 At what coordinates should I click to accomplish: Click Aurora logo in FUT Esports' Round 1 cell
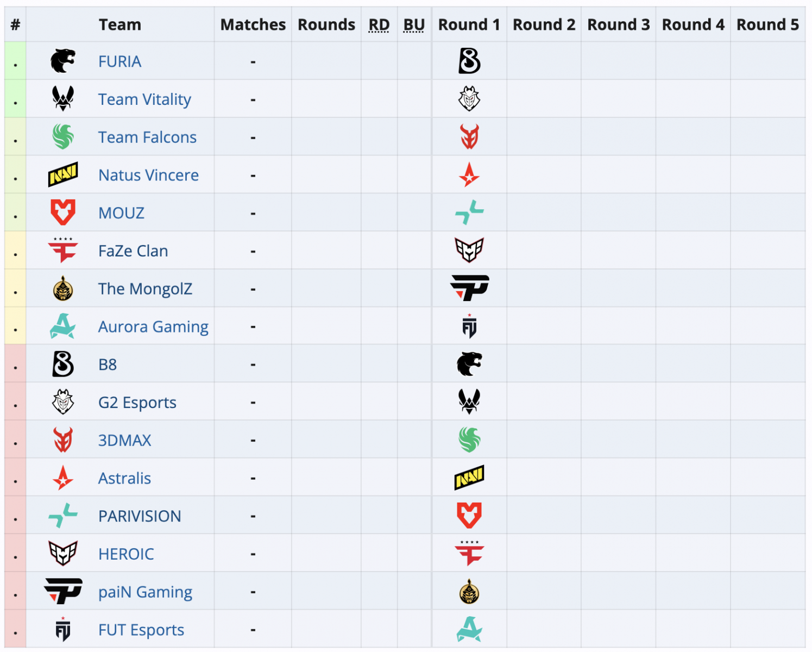(x=469, y=629)
